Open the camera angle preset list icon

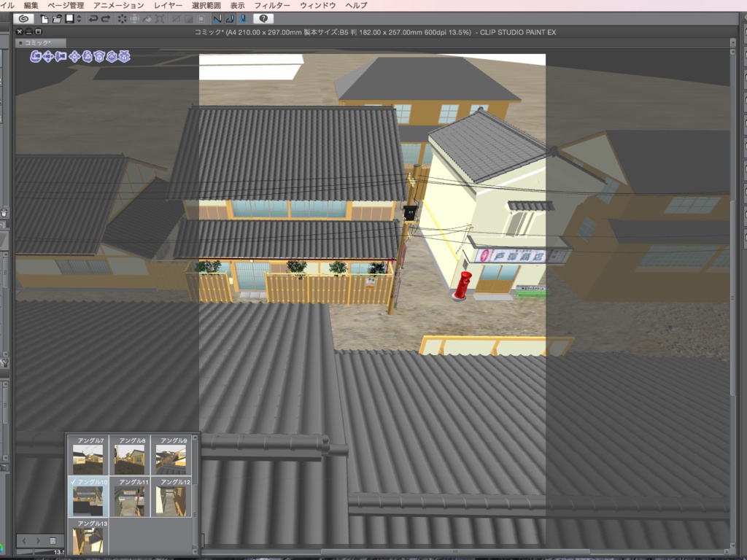53,540
